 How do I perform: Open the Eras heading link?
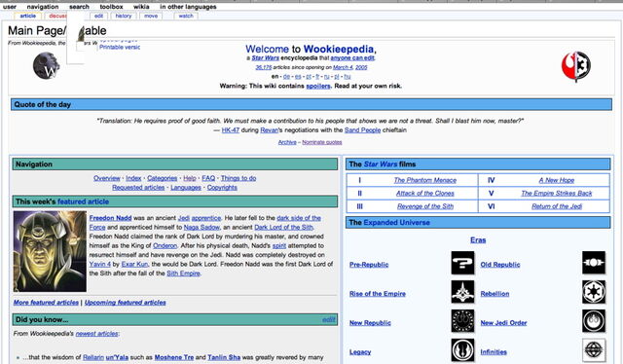(478, 240)
